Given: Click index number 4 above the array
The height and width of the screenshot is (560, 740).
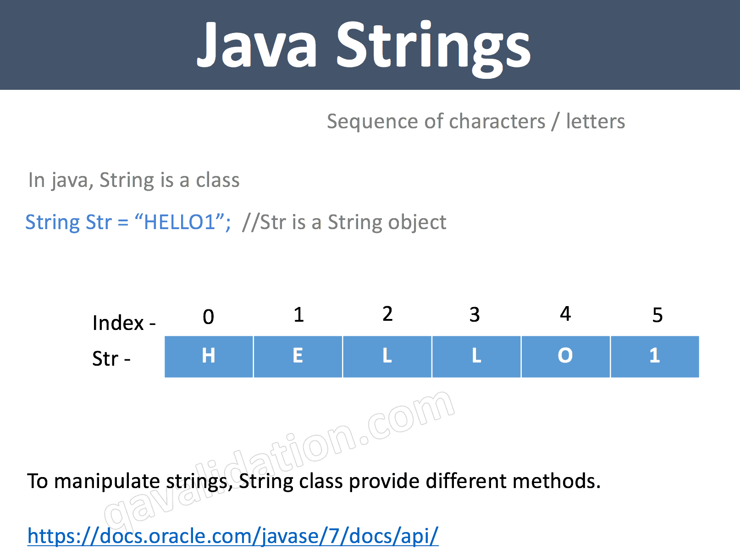Looking at the screenshot, I should [x=565, y=314].
